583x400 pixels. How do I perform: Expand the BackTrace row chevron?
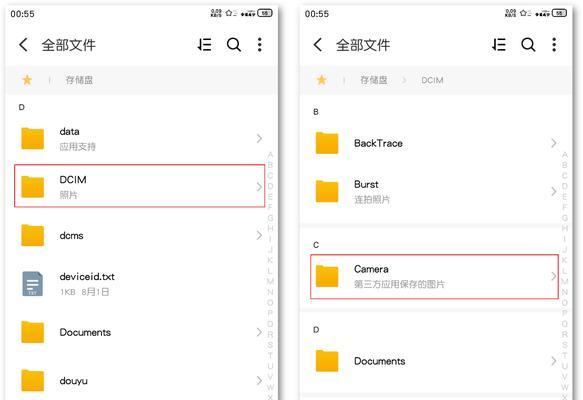(x=554, y=143)
